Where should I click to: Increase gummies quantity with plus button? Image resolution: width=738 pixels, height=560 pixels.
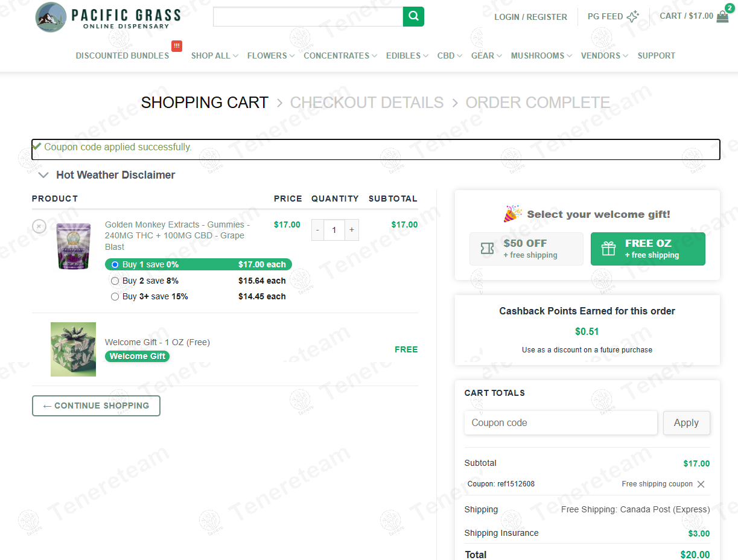coord(352,230)
